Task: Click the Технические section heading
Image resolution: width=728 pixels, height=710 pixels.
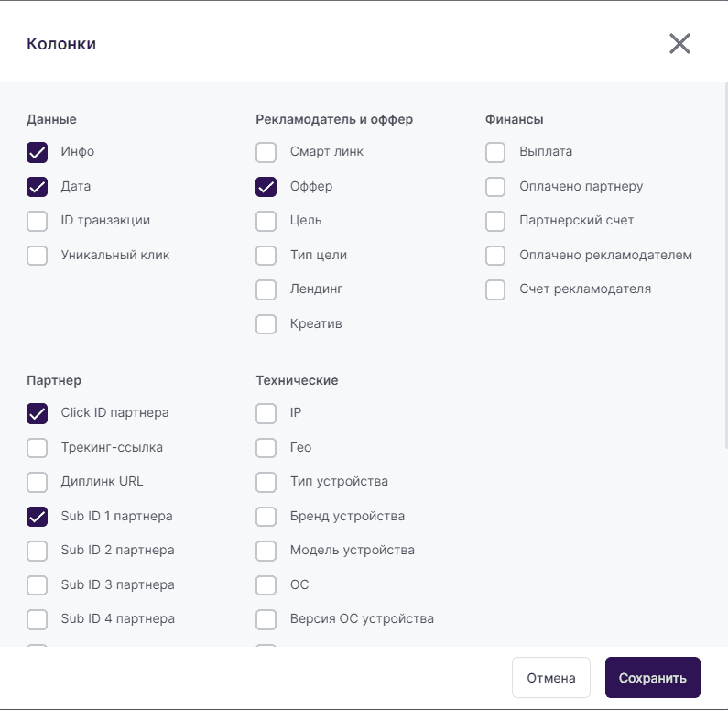Action: coord(297,380)
